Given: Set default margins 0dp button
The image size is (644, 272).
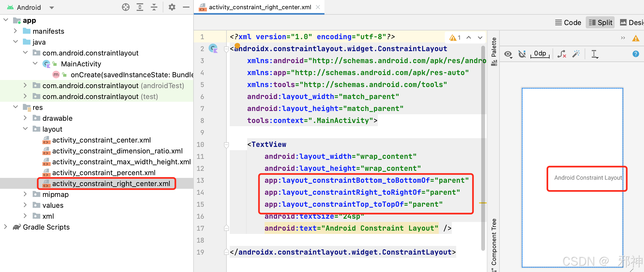Looking at the screenshot, I should tap(540, 54).
